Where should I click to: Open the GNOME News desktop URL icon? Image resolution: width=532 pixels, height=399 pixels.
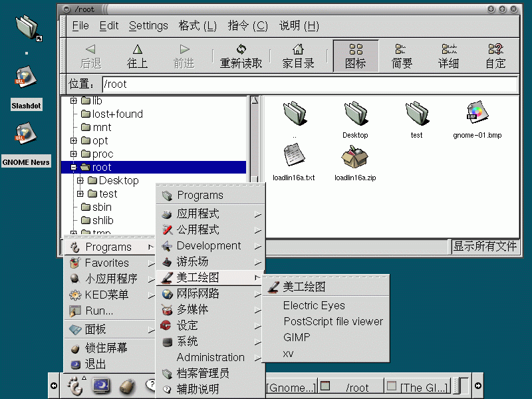coord(25,134)
